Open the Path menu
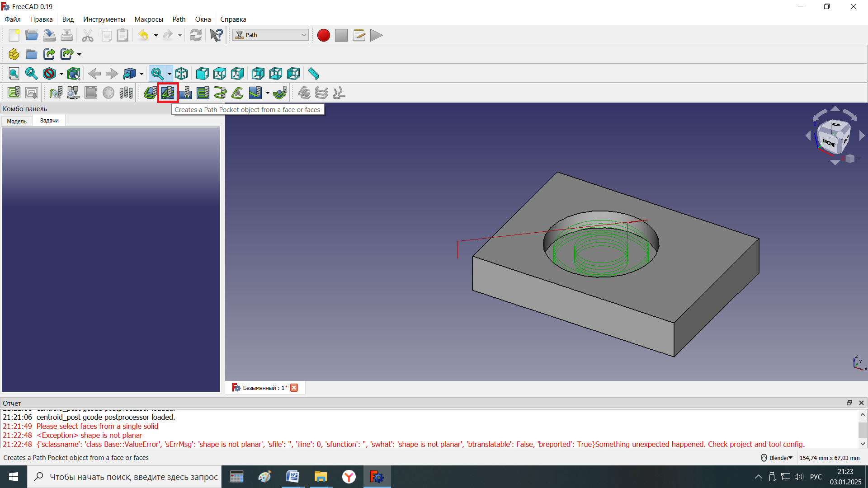 tap(179, 19)
